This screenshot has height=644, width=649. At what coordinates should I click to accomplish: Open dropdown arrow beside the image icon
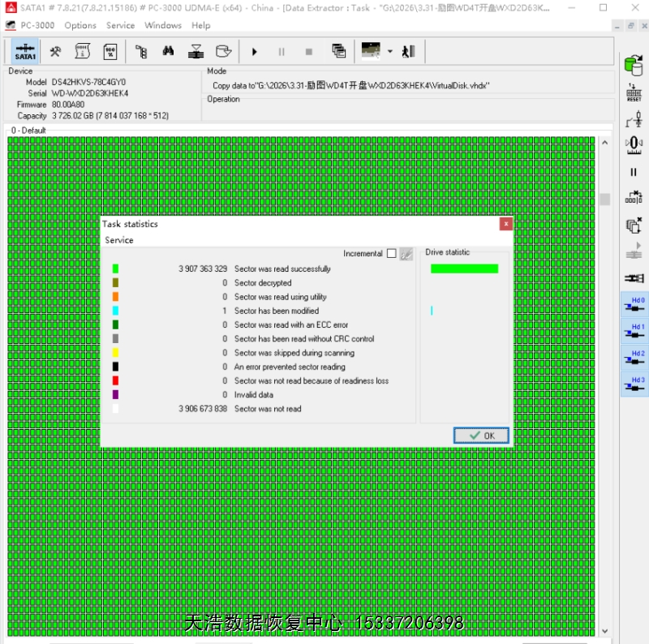coord(390,52)
